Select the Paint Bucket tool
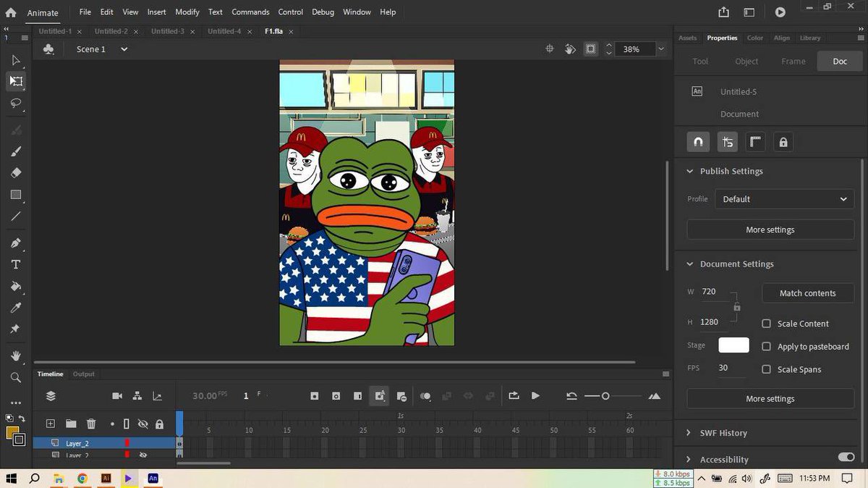 [x=16, y=286]
